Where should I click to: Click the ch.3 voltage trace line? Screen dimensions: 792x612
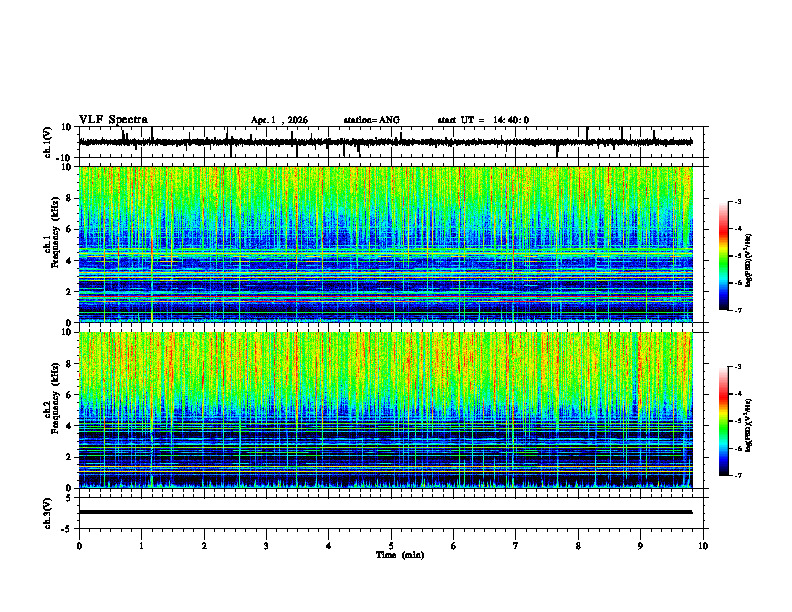(386, 512)
